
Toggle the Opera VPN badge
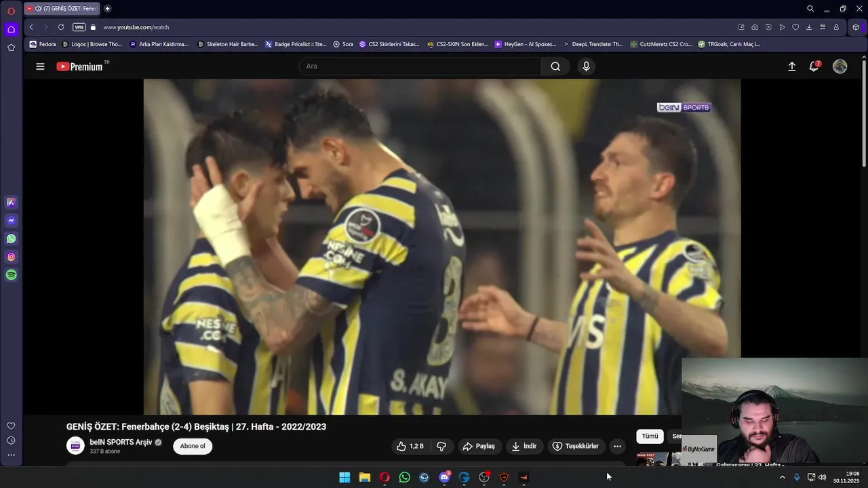tap(79, 27)
